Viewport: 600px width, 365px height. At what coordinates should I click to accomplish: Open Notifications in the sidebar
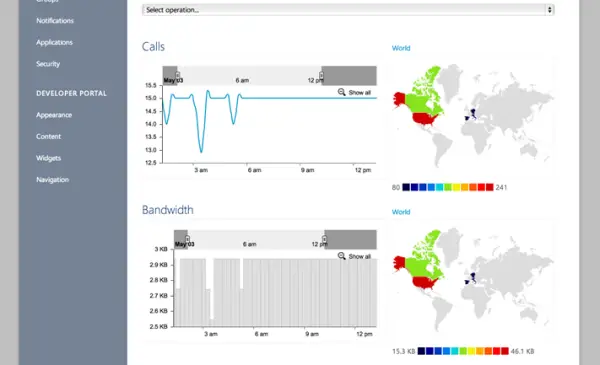coord(55,21)
